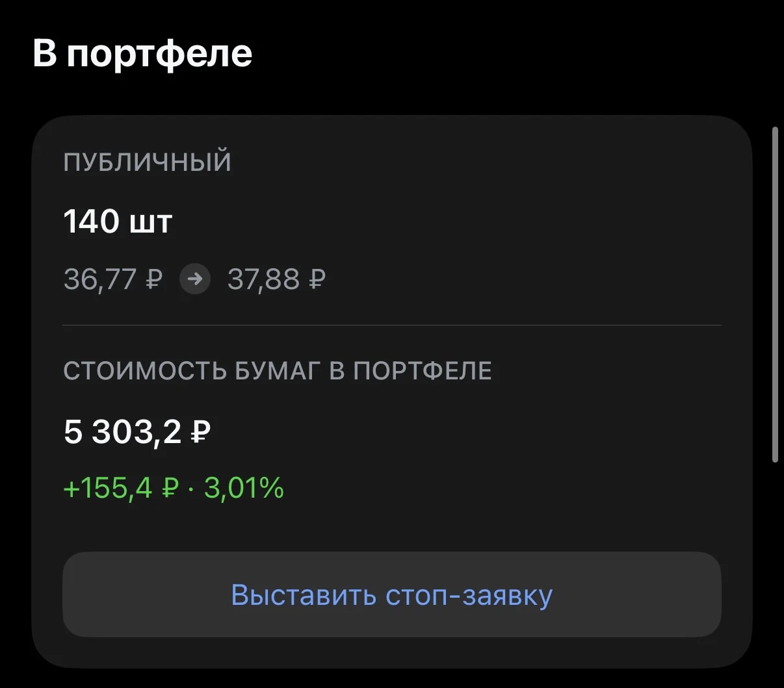Tap the 37,88 current price

click(x=264, y=280)
